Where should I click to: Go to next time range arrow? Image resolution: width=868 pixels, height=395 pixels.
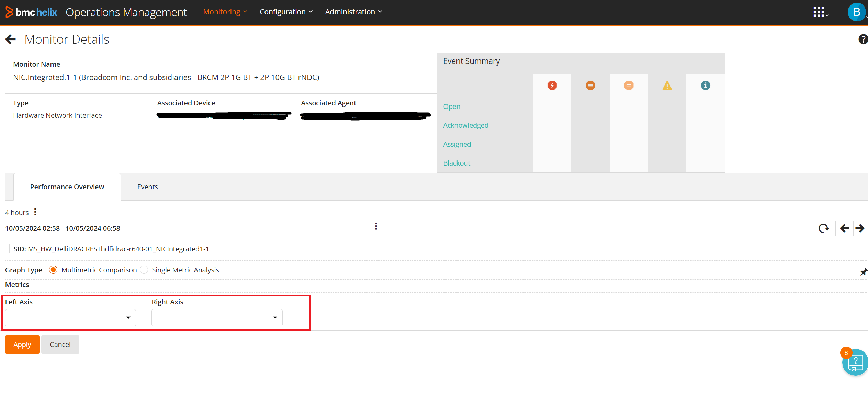coord(860,228)
